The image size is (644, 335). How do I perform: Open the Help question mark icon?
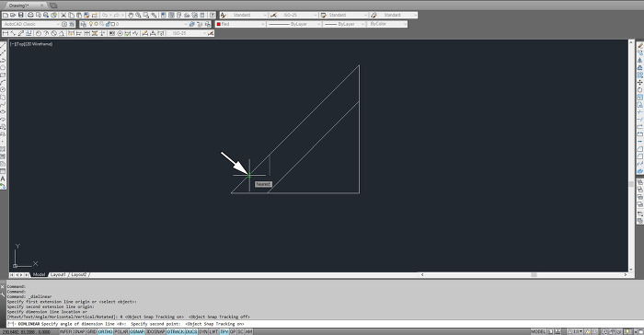[212, 16]
